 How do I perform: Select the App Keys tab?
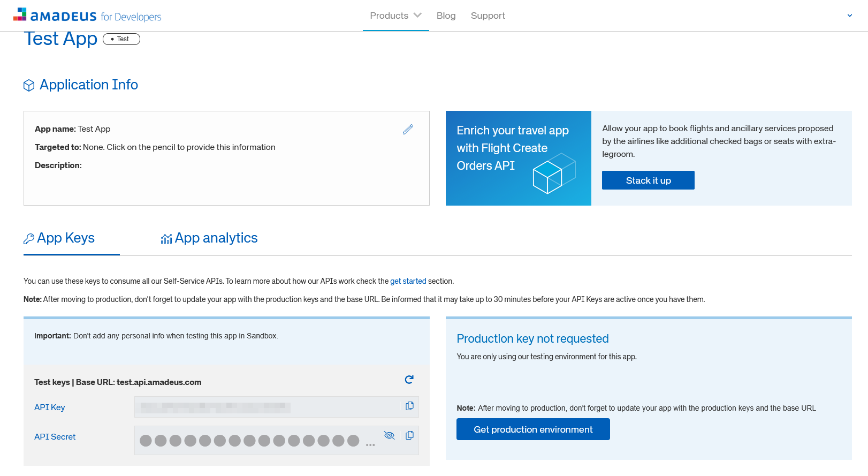pyautogui.click(x=66, y=238)
